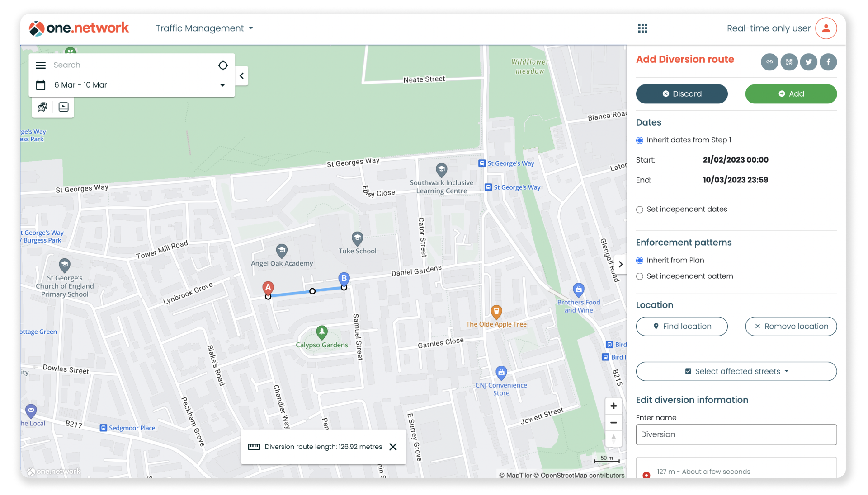Click the Tuke School map pin
Viewport: 868px width, 495px height.
coord(358,238)
